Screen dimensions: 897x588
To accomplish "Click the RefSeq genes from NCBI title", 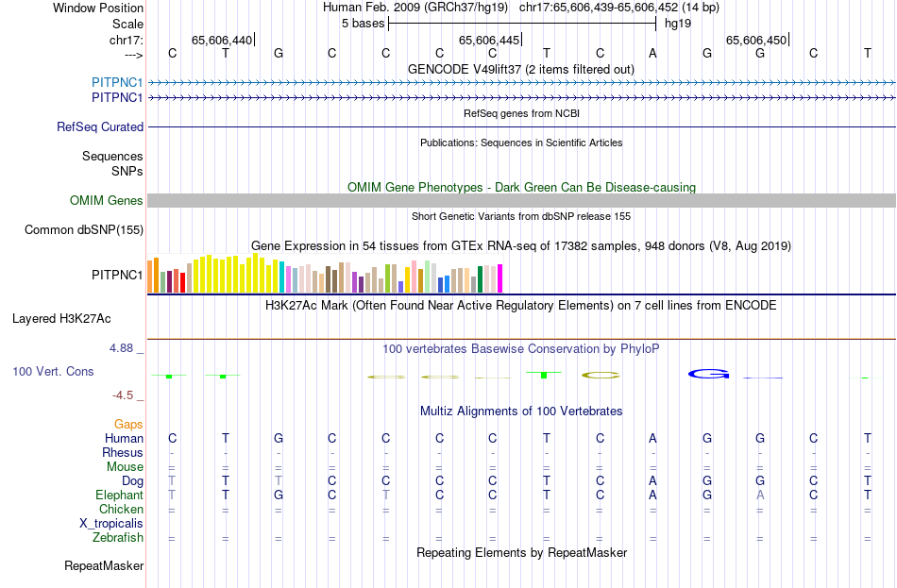I will (521, 113).
